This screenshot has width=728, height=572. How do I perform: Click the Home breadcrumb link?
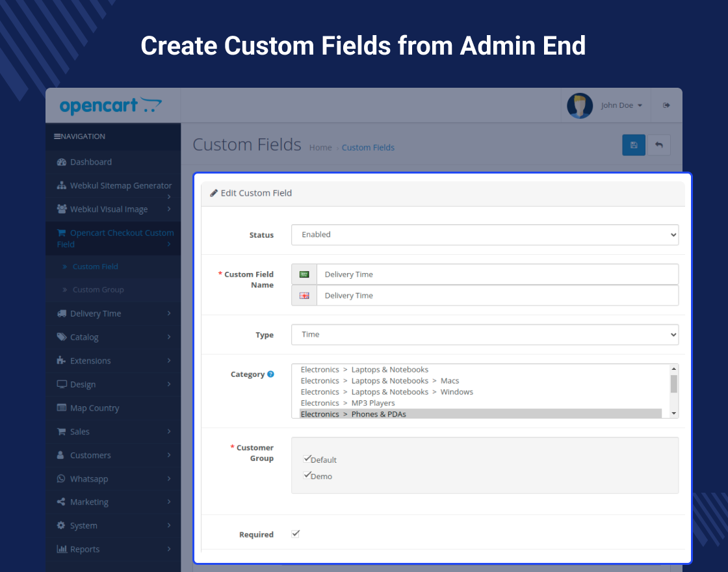(320, 148)
